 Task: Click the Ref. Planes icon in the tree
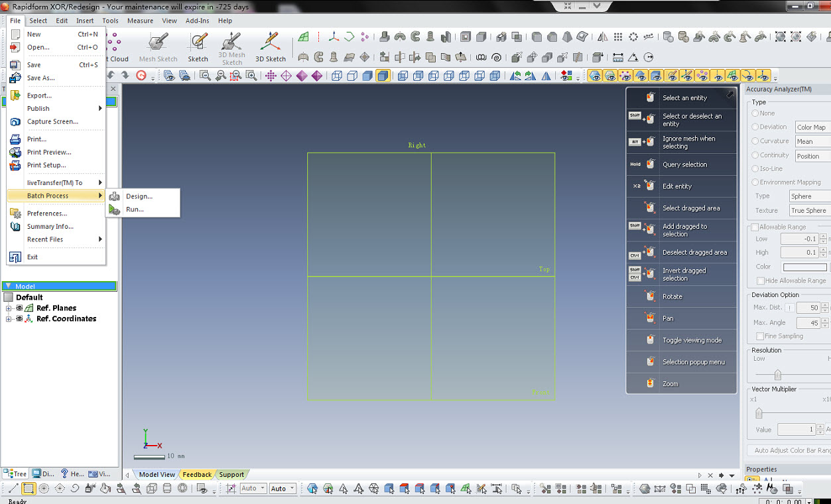(29, 308)
